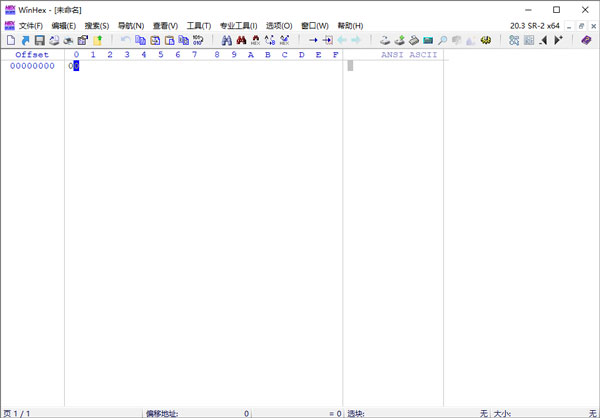Create a new file with the blank page icon
Screen dimensions: 600x418
[x=11, y=40]
